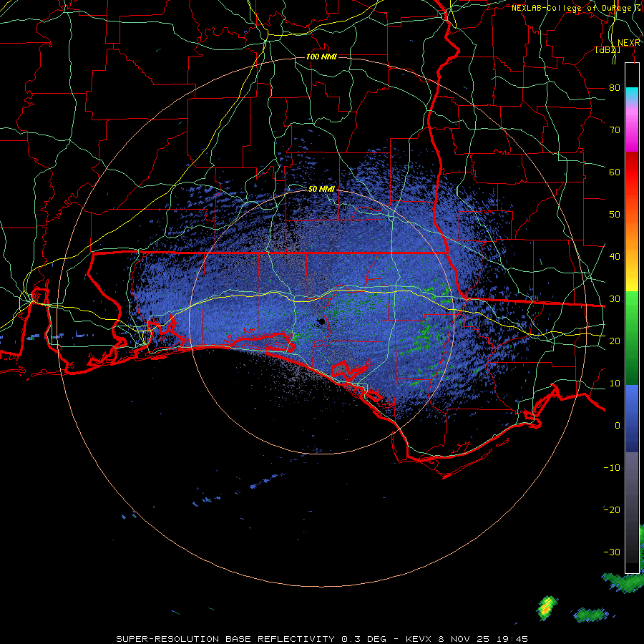
Task: Click the 70 value on dBZ scale
Action: (615, 130)
